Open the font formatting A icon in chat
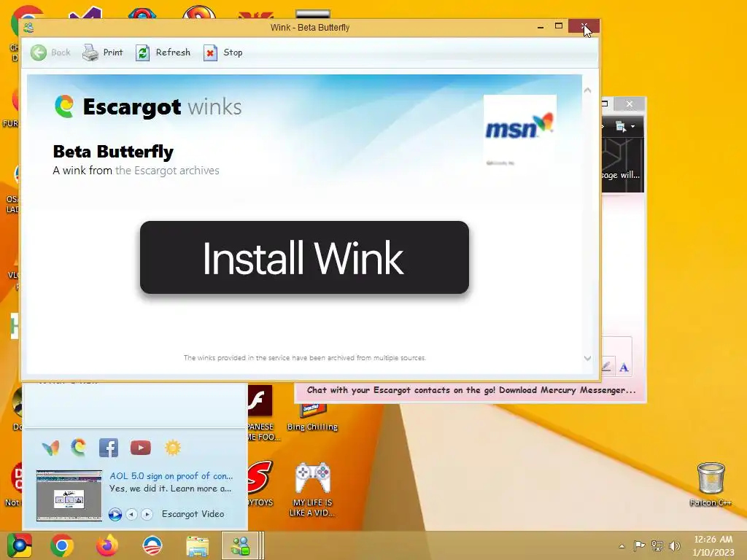747x560 pixels. (x=624, y=367)
